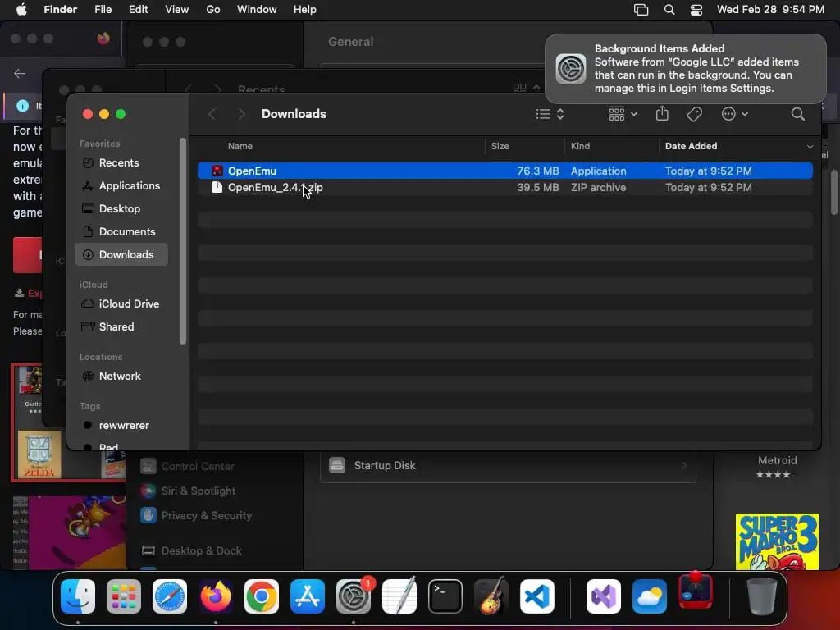Open the Go menu
Screen dimensions: 840x630
(213, 10)
